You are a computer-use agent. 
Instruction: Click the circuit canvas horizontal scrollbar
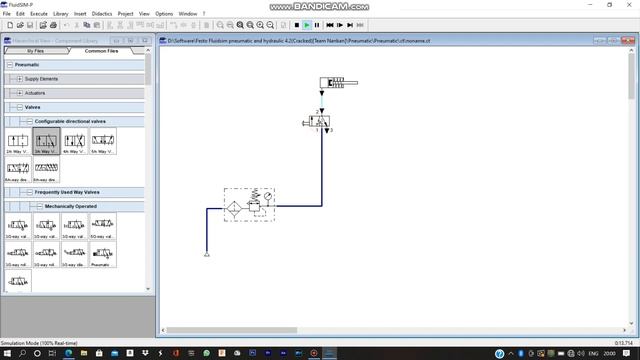click(x=231, y=330)
